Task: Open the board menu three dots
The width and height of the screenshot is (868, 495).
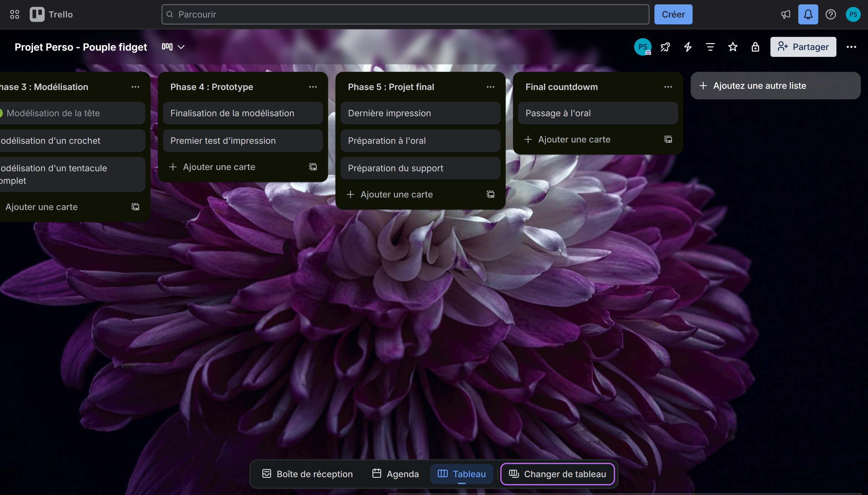Action: [851, 47]
